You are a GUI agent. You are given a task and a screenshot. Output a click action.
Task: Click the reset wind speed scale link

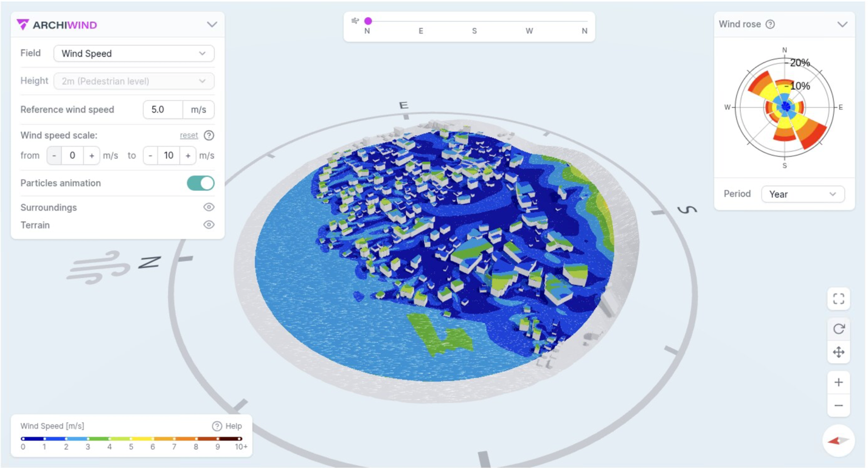click(x=189, y=136)
